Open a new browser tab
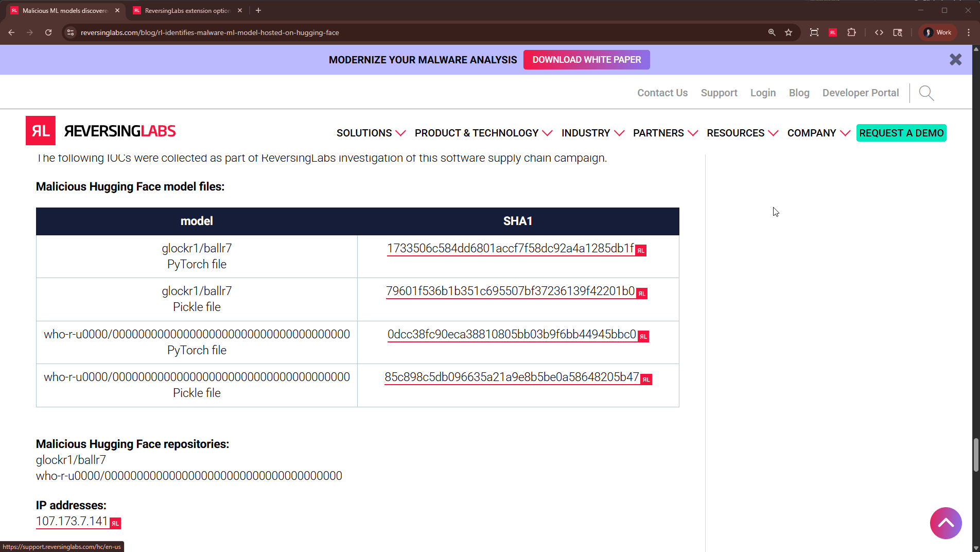This screenshot has height=552, width=980. [x=258, y=10]
